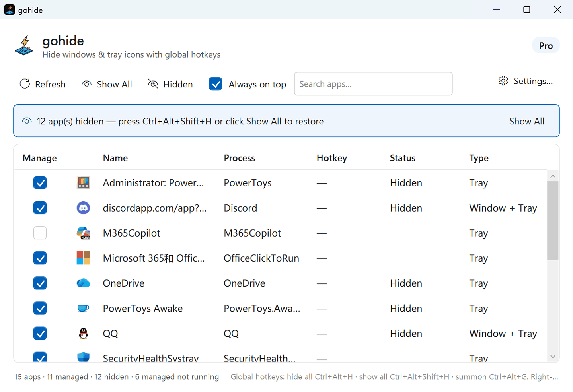Click the Hotkey dash for QQ row

(322, 334)
